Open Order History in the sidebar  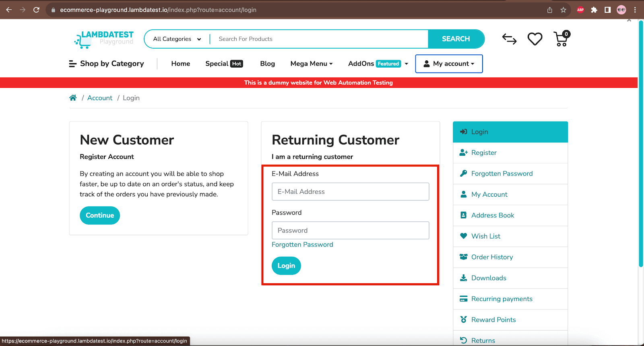510,257
